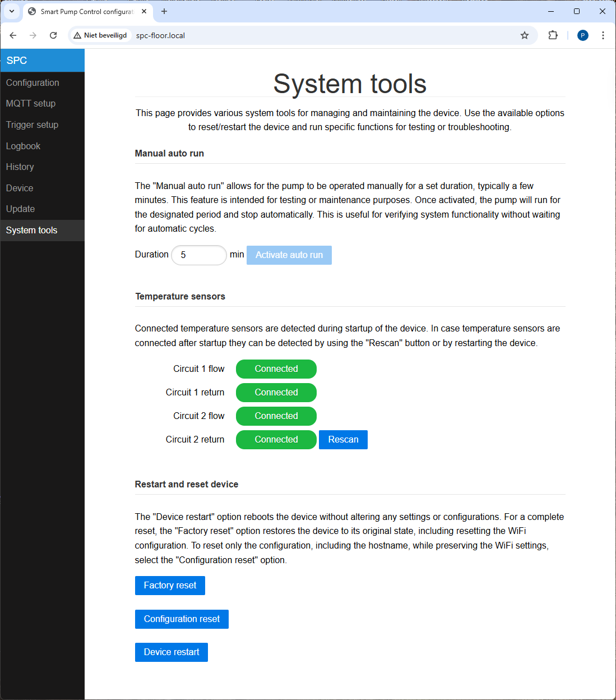Rescan the temperature sensors

pyautogui.click(x=343, y=440)
